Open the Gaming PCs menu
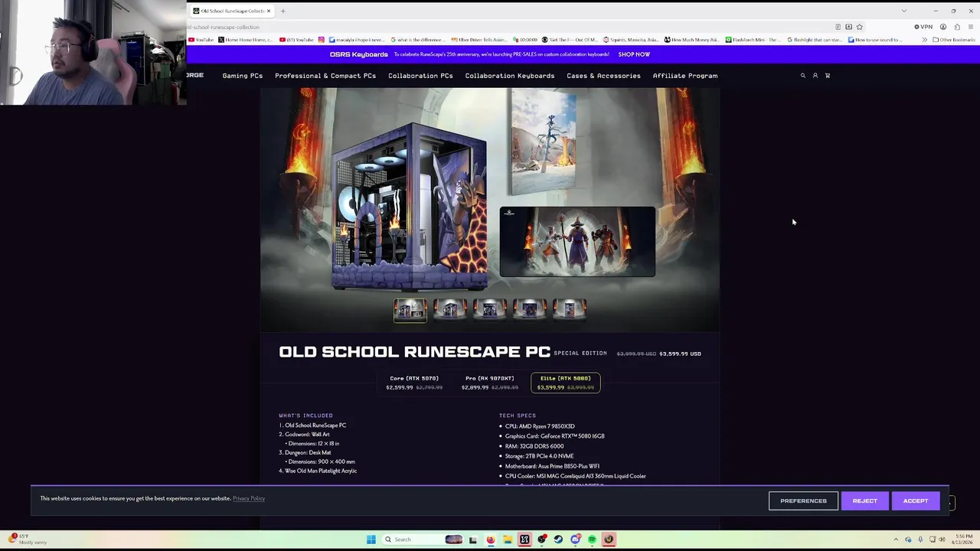Image resolution: width=980 pixels, height=551 pixels. click(243, 76)
